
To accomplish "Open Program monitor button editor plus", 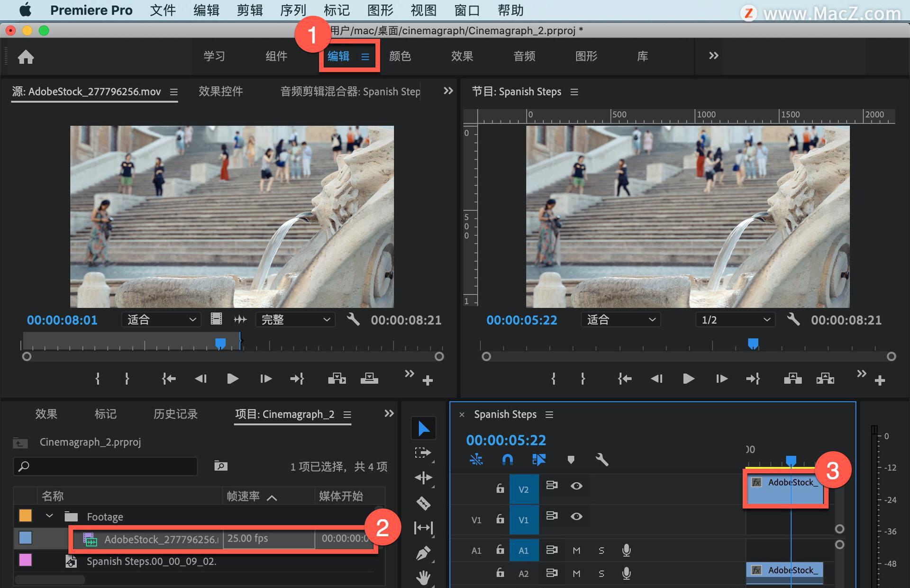I will [880, 380].
